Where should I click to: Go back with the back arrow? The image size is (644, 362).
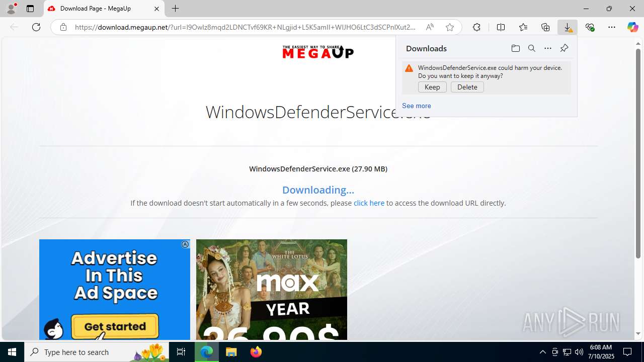(14, 27)
